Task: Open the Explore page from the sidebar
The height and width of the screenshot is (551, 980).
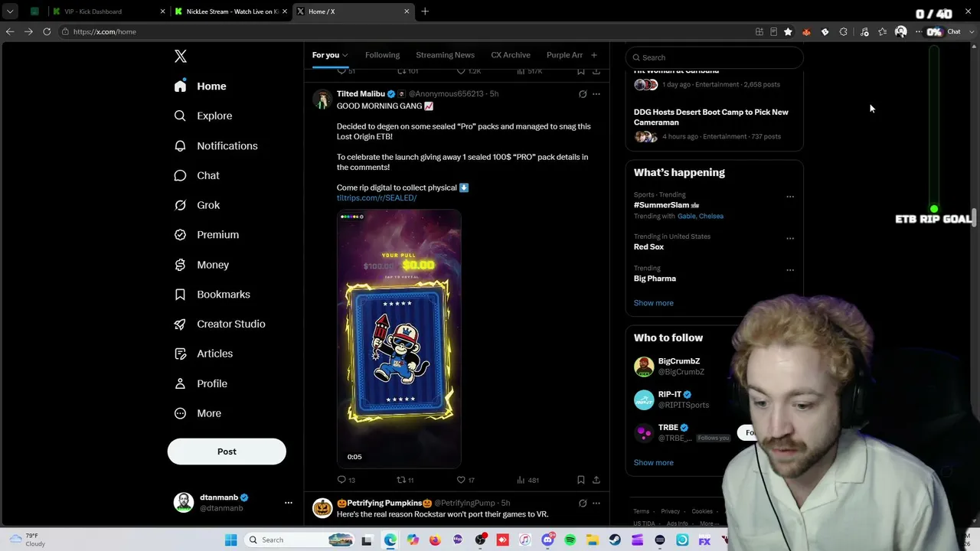Action: [203, 116]
